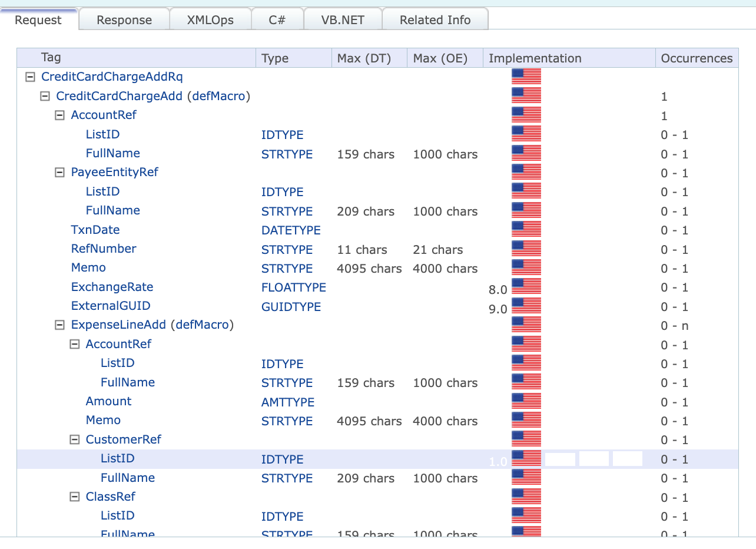Viewport: 756px width, 549px height.
Task: Click the US flag next to ExternalGUID 9.0
Action: click(526, 305)
